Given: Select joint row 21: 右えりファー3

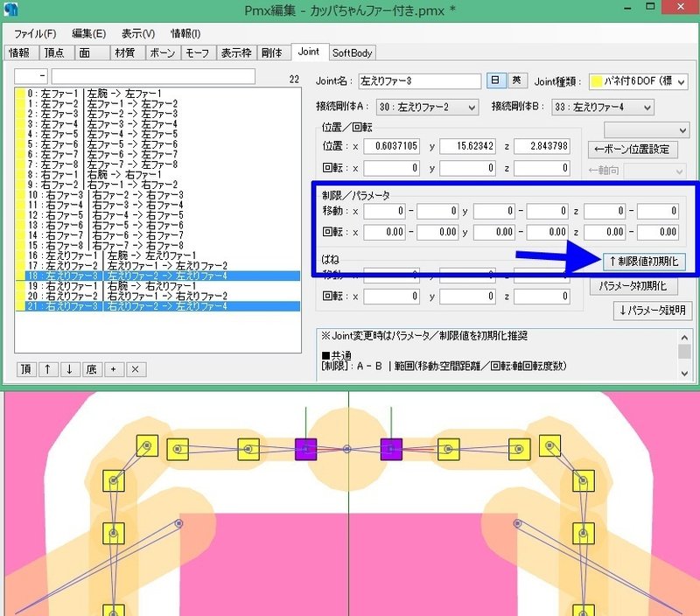Looking at the screenshot, I should pos(157,306).
